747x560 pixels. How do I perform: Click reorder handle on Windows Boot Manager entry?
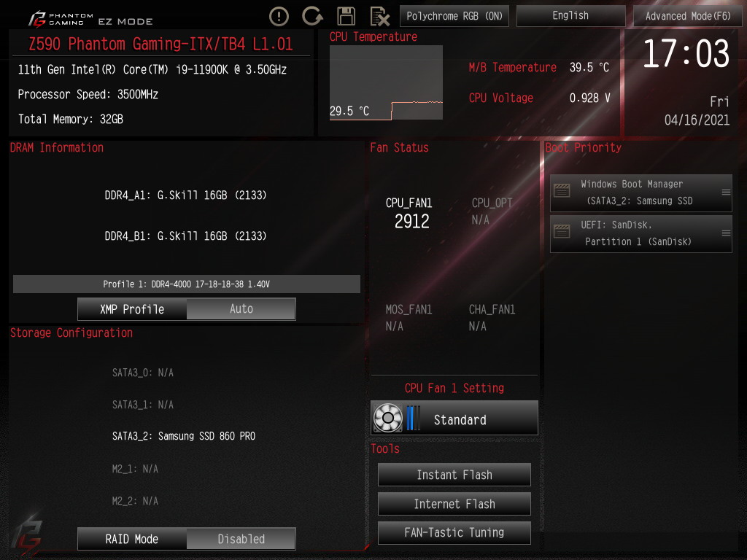coord(726,192)
